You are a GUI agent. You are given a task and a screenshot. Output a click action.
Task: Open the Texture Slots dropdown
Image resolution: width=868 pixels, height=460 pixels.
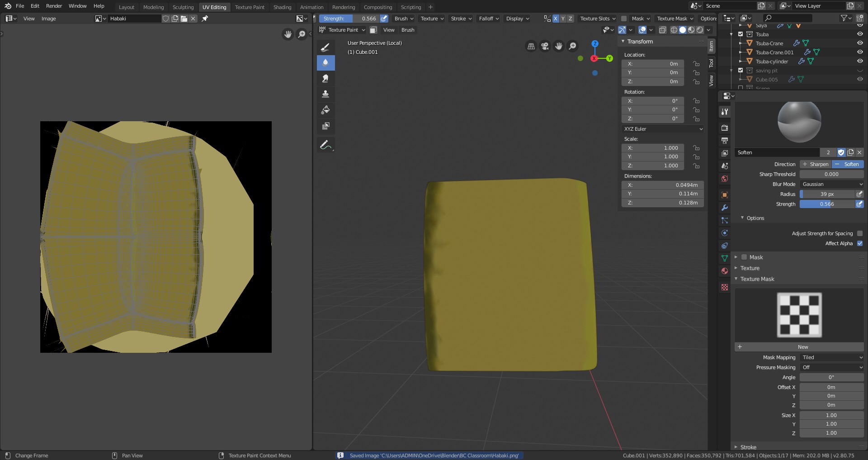tap(598, 19)
